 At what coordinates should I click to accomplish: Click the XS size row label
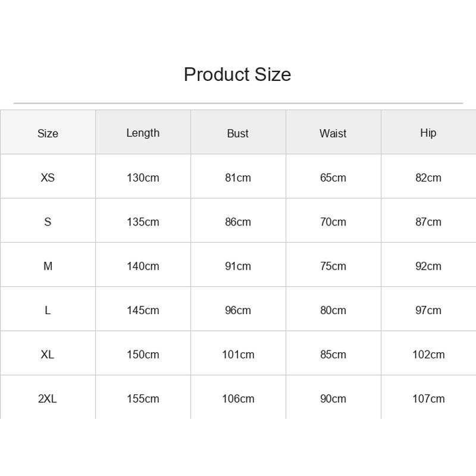[48, 177]
